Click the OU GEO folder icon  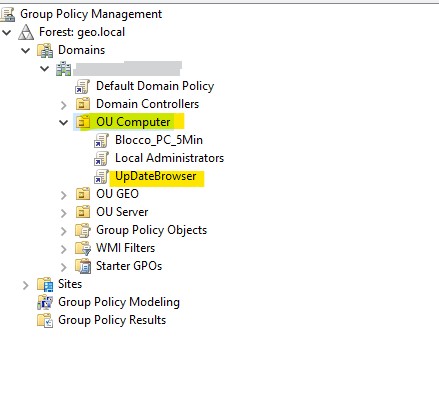(x=83, y=194)
